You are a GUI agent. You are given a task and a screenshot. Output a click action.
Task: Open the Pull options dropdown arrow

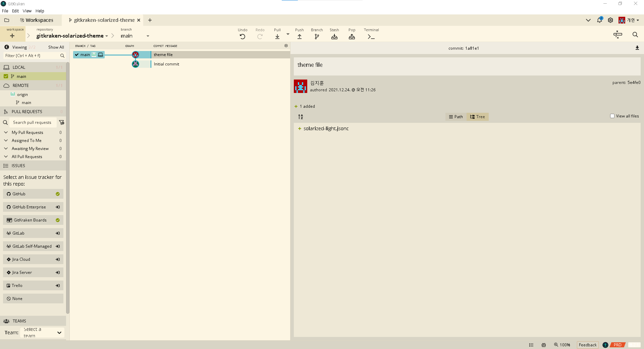pyautogui.click(x=288, y=34)
